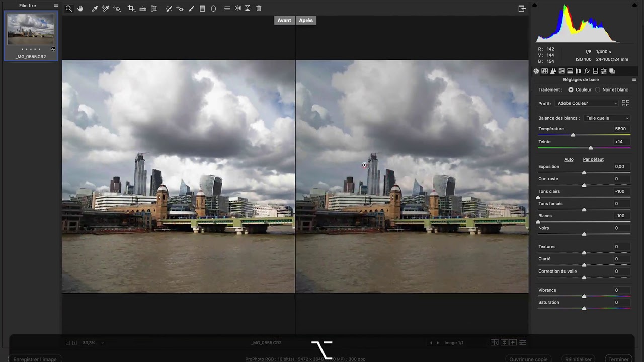Click the zoom in plus button

pos(74,343)
